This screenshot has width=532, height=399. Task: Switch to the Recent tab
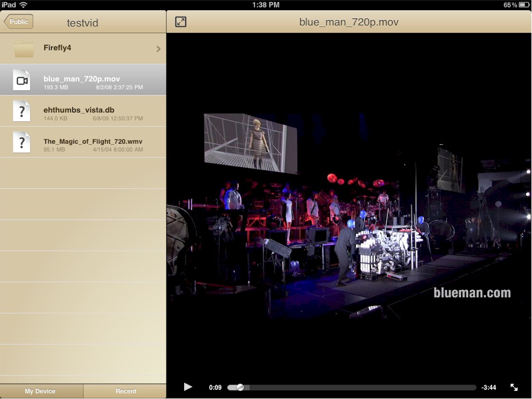tap(125, 391)
